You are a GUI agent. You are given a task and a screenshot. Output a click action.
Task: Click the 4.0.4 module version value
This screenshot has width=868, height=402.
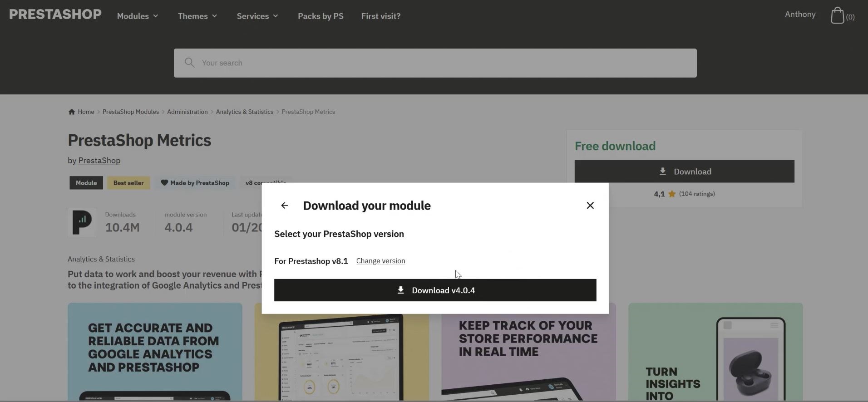[x=178, y=227]
